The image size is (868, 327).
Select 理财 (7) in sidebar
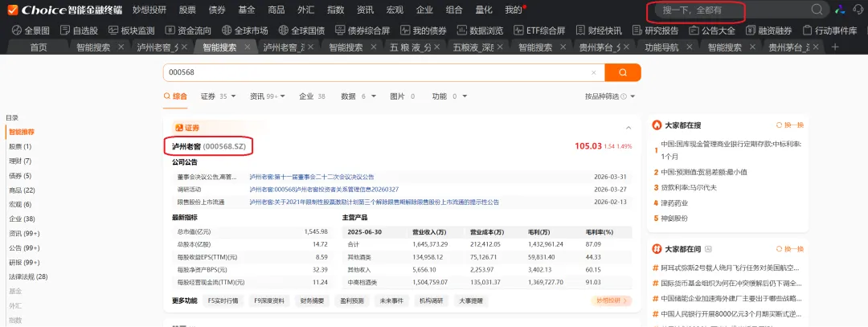coord(20,161)
